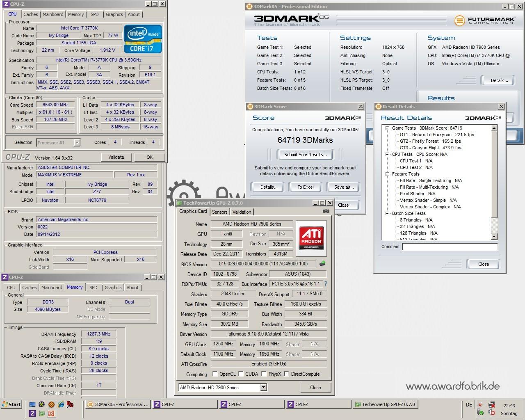This screenshot has width=525, height=420.
Task: Open the Mainboard tab in top CPU-Z
Action: pos(53,14)
